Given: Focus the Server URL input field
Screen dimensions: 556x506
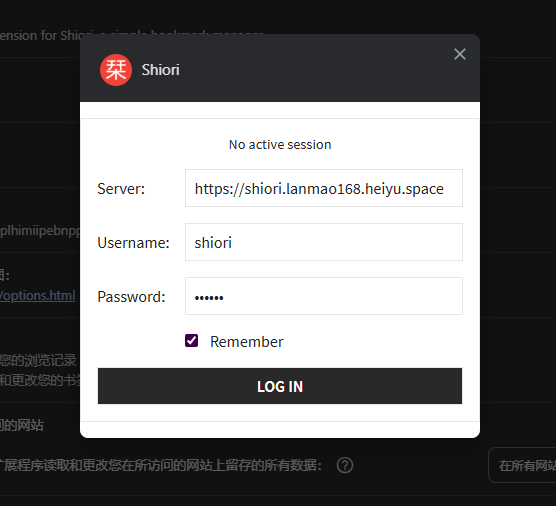Looking at the screenshot, I should point(324,188).
